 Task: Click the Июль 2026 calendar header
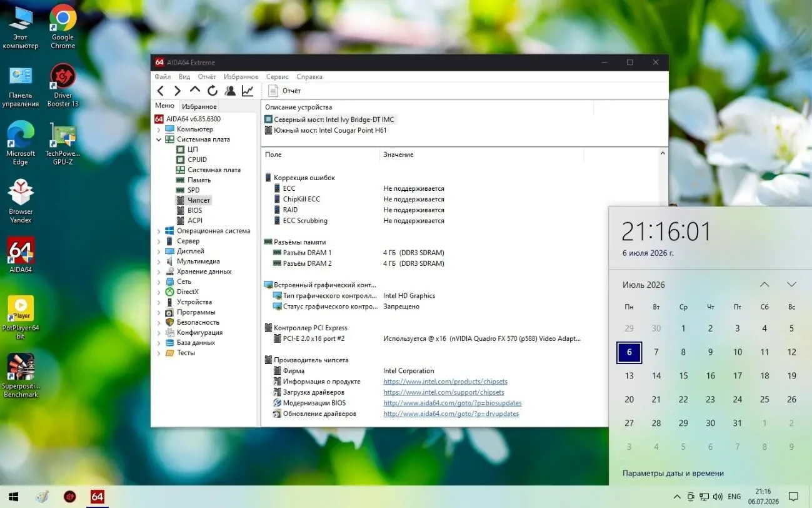click(644, 285)
